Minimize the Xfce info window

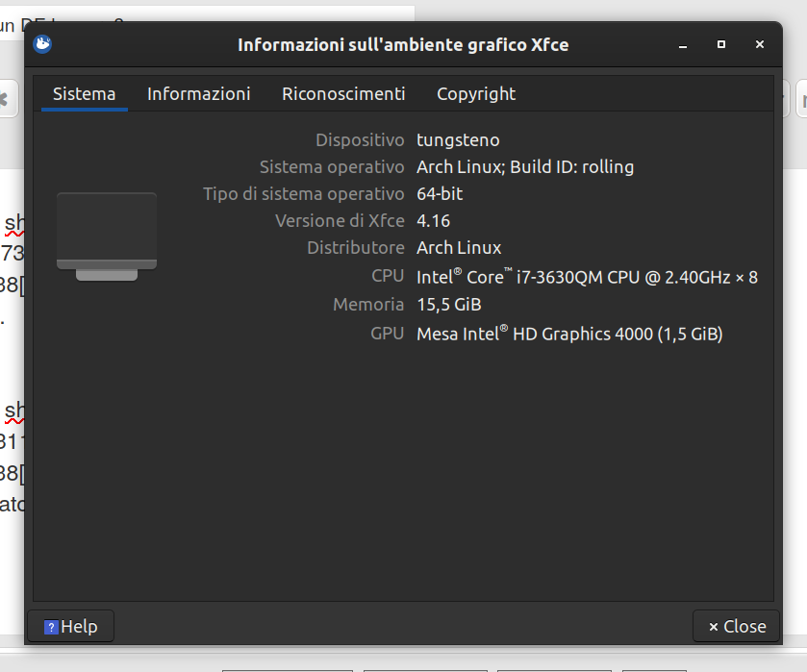point(683,45)
